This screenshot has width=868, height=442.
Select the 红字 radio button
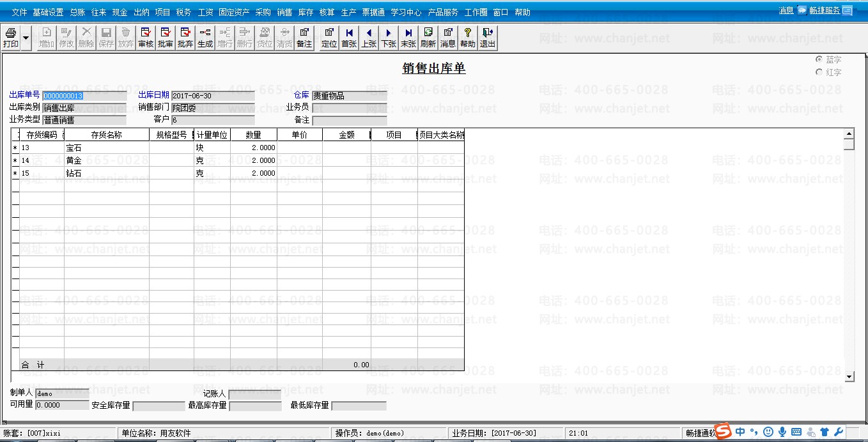click(x=819, y=72)
